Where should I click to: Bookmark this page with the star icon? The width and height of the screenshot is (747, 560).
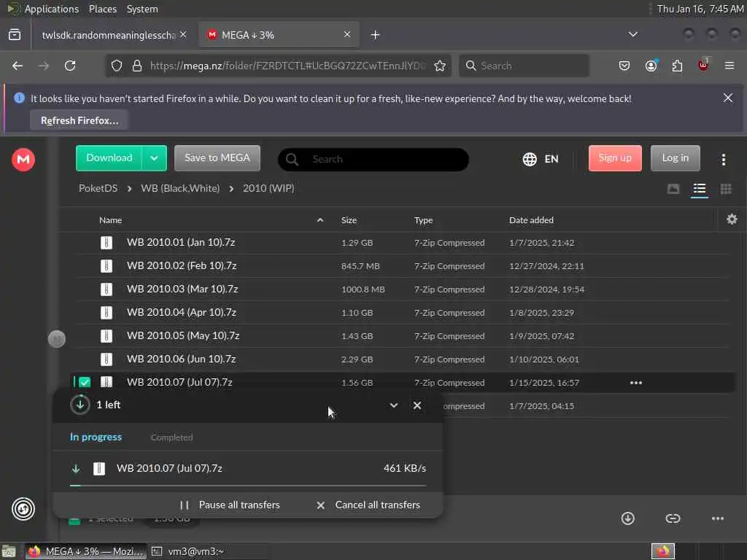point(440,66)
